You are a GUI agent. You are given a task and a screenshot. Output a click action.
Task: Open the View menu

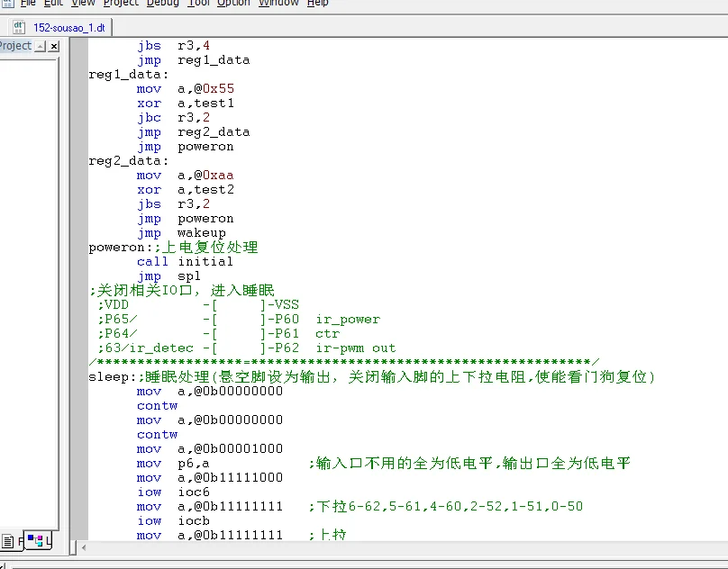(83, 4)
